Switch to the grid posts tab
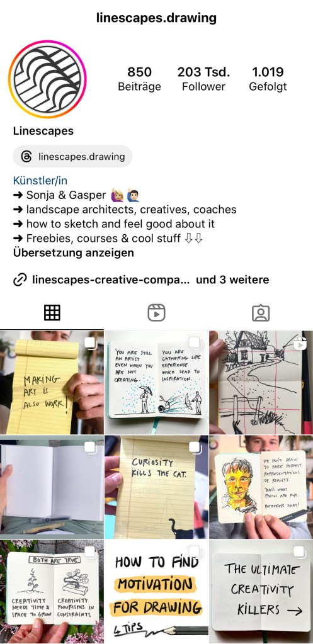Viewport: 313px width, 644px height. pyautogui.click(x=52, y=312)
